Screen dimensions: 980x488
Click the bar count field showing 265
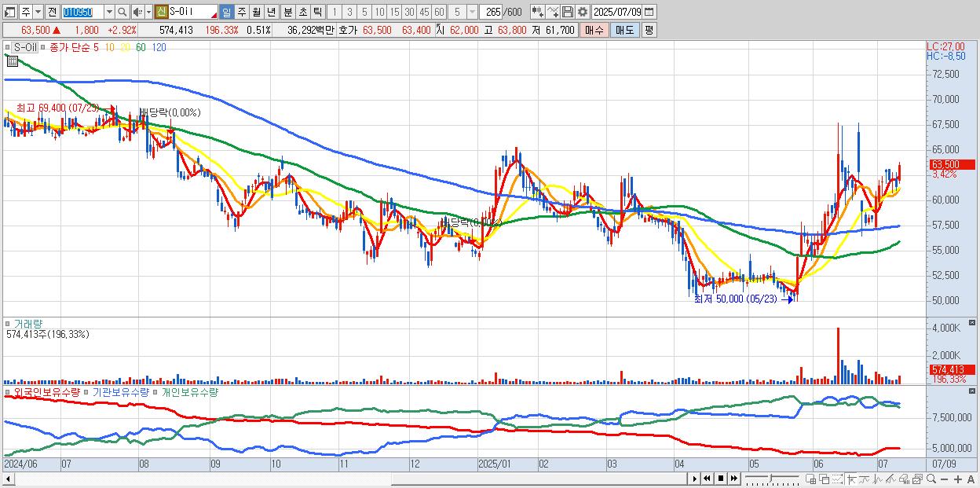[x=492, y=12]
